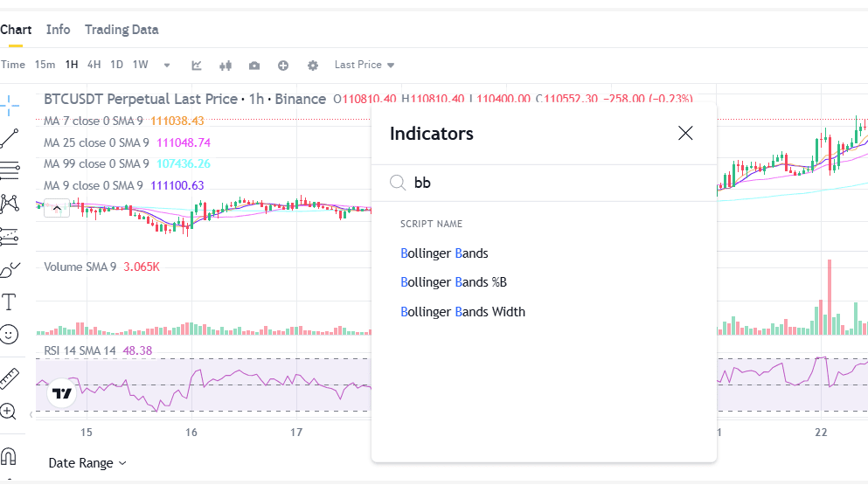The width and height of the screenshot is (868, 485).
Task: Click the zoom in magnifier tool
Action: [x=8, y=412]
